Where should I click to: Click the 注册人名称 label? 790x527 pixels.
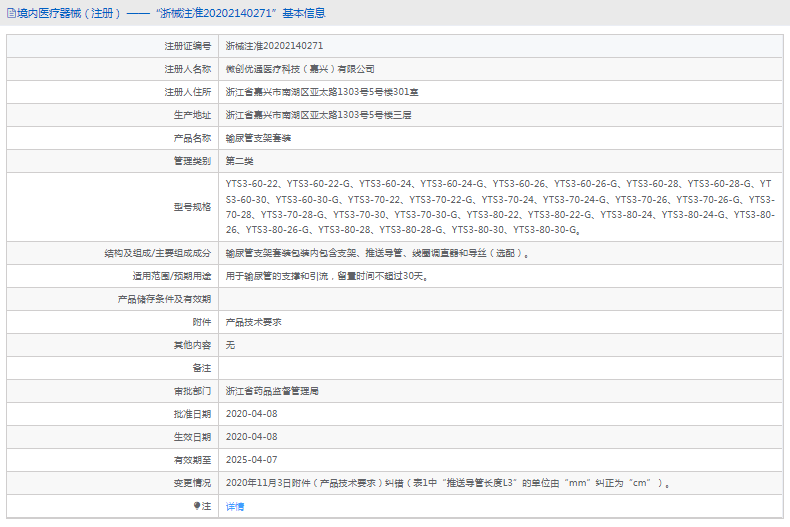(187, 69)
